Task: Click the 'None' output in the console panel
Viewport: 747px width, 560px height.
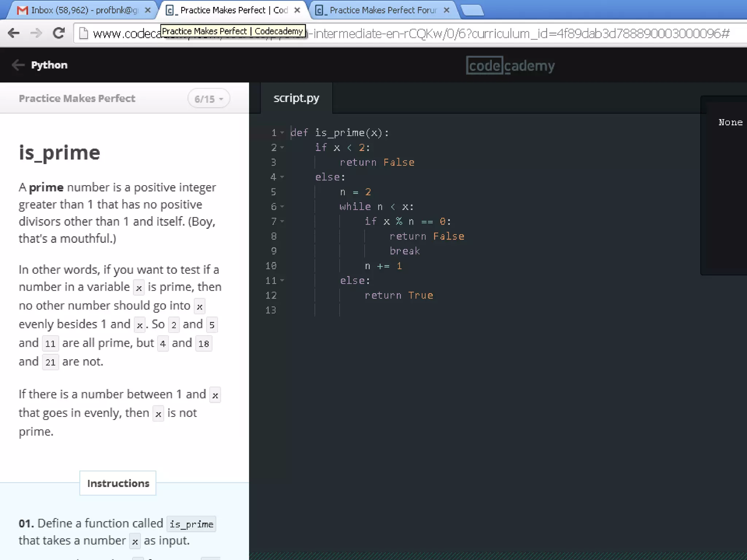Action: click(x=730, y=122)
